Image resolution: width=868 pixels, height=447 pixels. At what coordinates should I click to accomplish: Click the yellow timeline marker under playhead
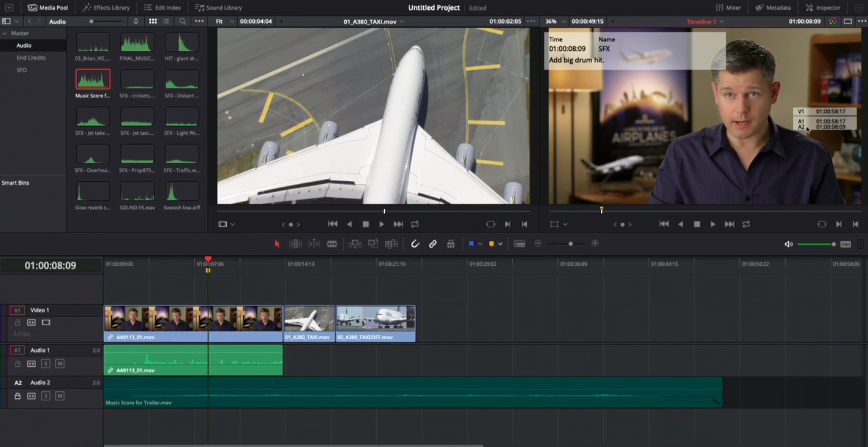[208, 271]
